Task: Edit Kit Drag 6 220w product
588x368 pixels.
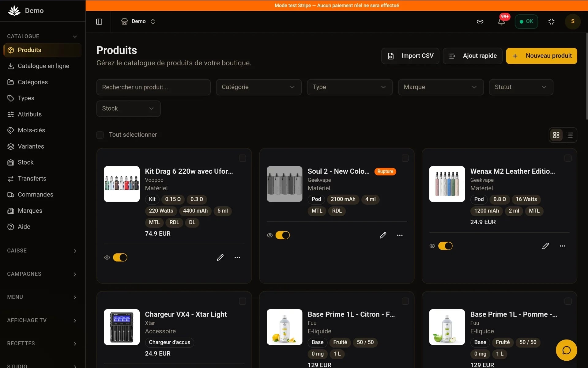Action: click(220, 257)
